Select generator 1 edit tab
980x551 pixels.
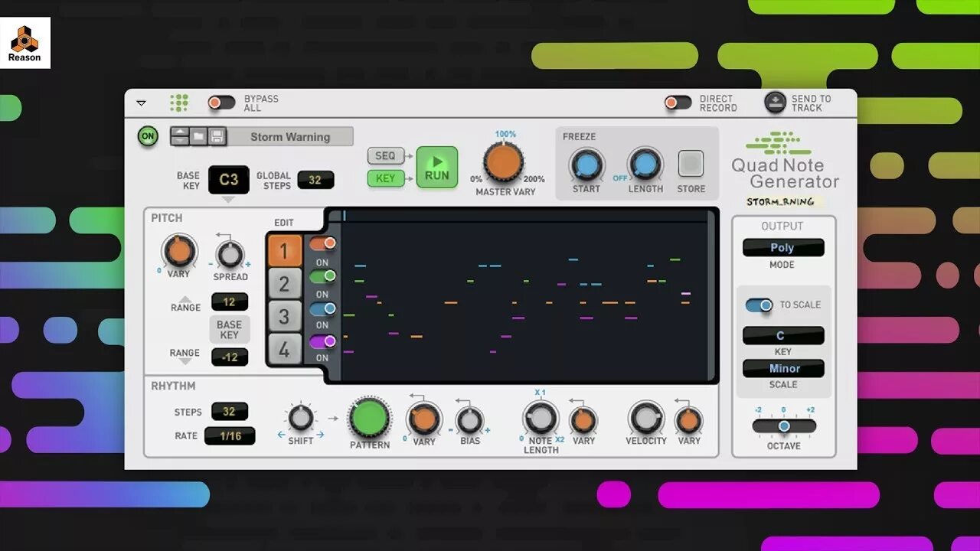(284, 251)
